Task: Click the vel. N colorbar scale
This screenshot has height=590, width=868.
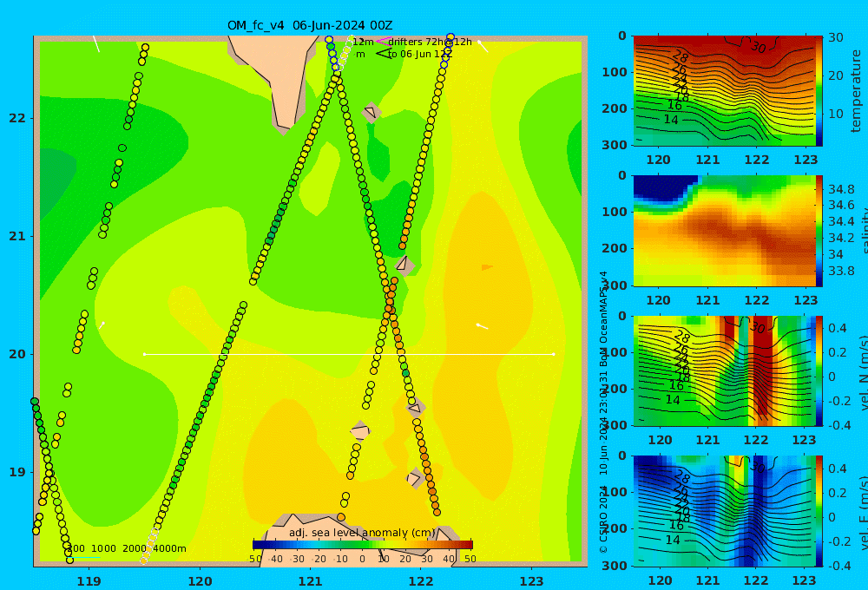Action: (x=819, y=370)
